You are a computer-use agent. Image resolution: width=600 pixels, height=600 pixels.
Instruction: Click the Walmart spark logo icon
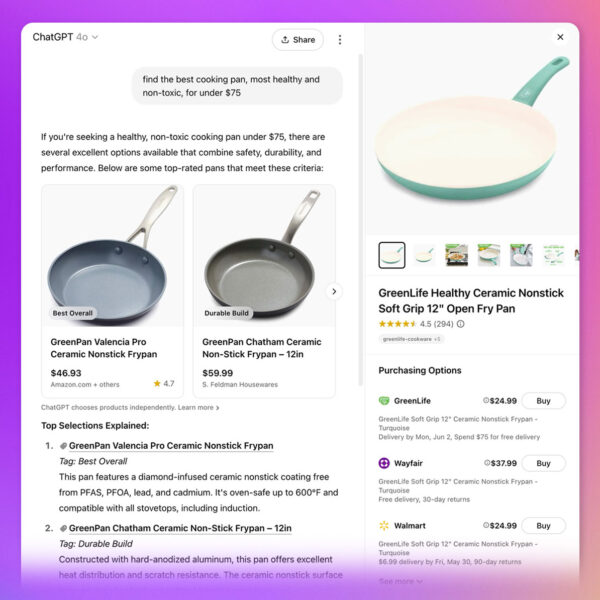384,525
